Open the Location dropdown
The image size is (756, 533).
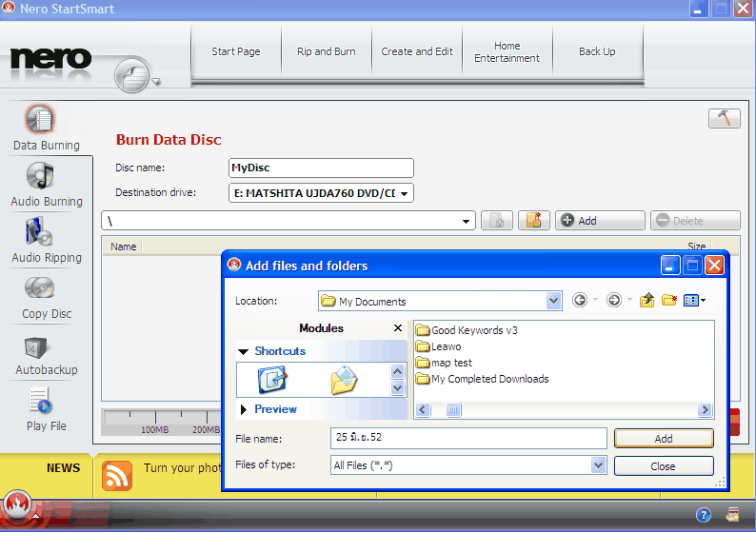(553, 301)
